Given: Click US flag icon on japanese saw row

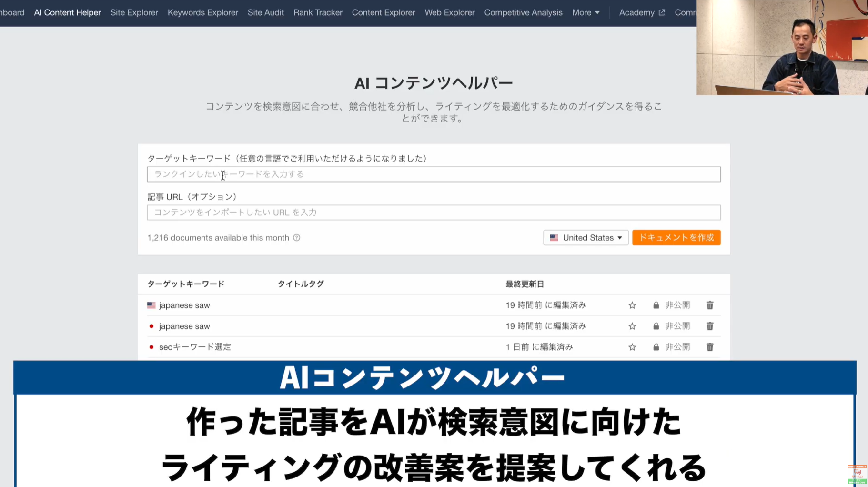Looking at the screenshot, I should [151, 305].
